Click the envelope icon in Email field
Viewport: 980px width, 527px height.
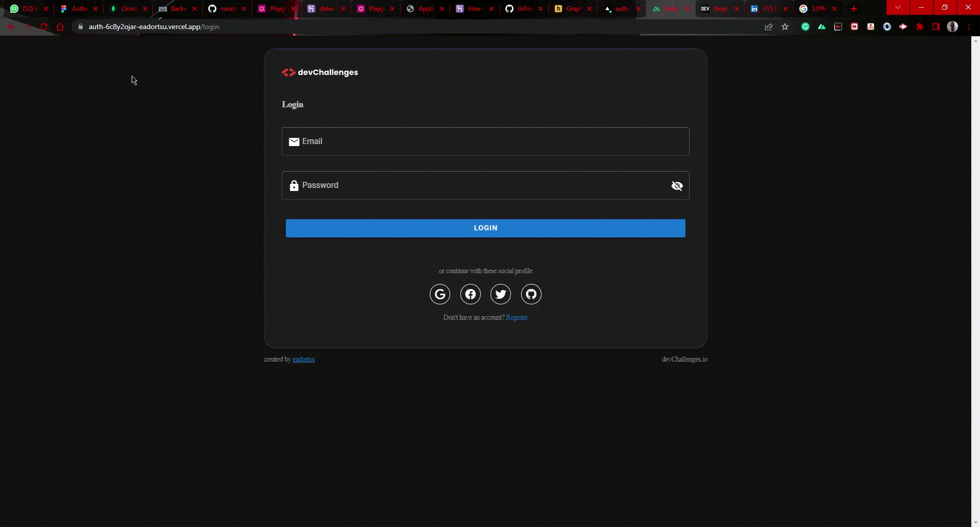[294, 142]
